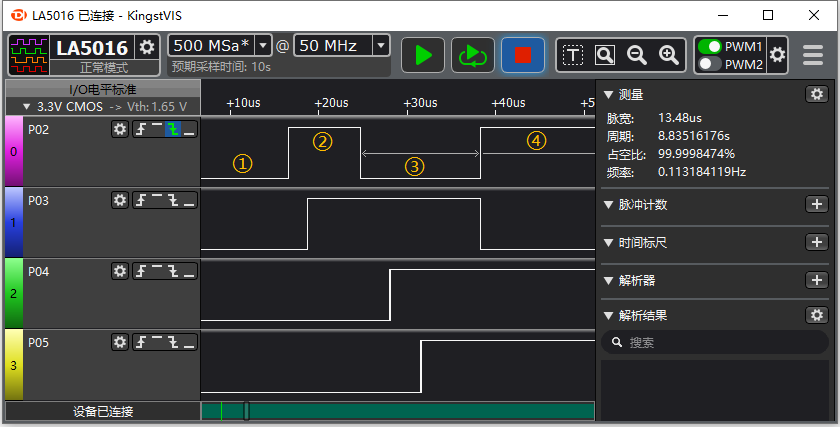Open the hamburger main menu
The height and width of the screenshot is (427, 840).
813,55
